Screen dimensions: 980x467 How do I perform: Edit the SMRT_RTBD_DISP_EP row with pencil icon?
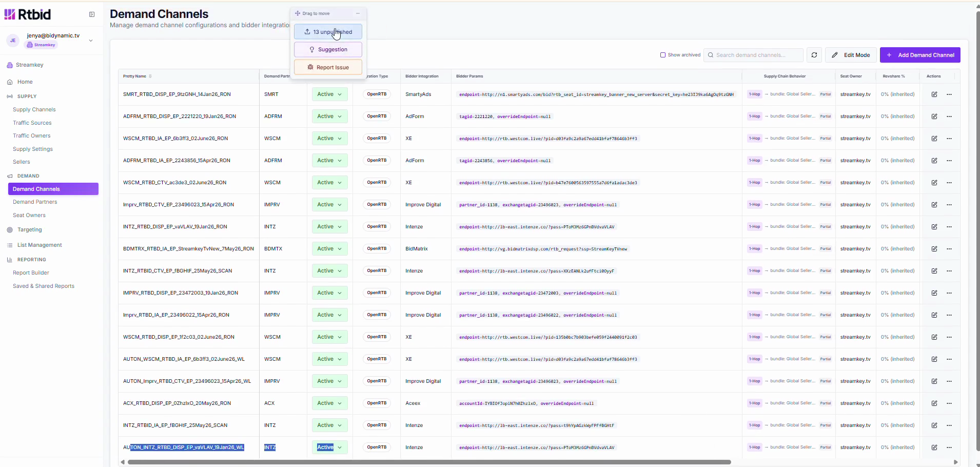pyautogui.click(x=934, y=94)
